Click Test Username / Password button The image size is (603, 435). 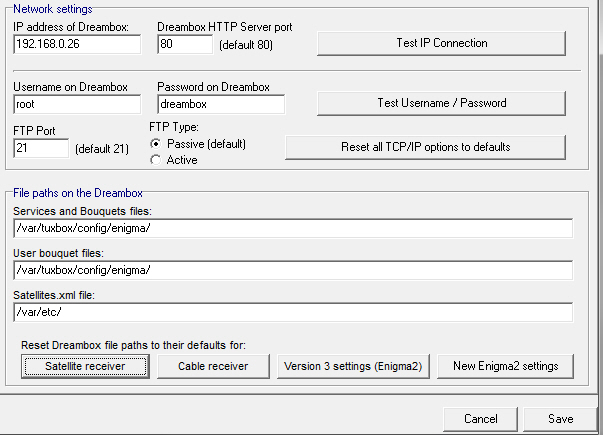(441, 103)
